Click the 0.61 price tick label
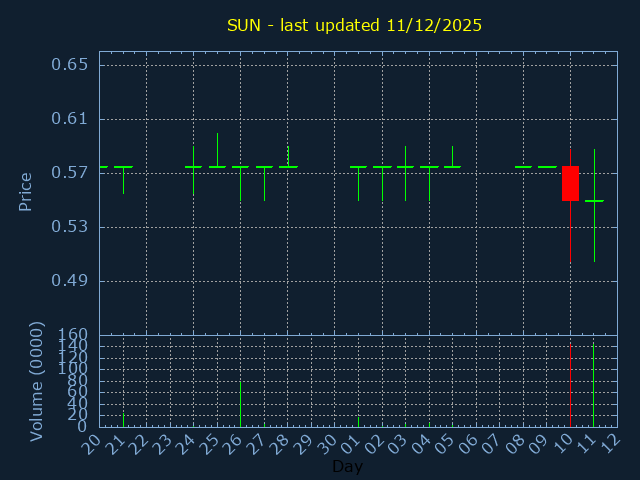This screenshot has width=640, height=480. coord(69,119)
